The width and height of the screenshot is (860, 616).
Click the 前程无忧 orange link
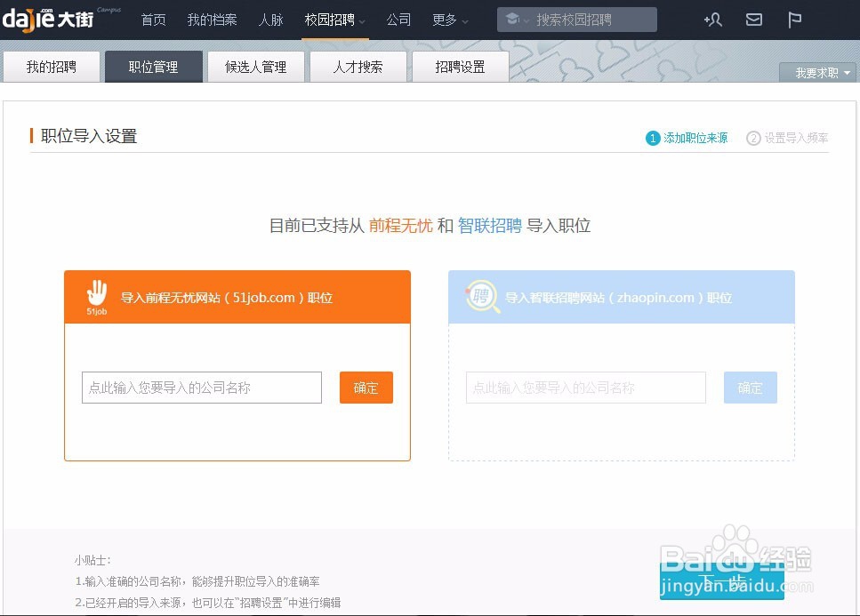click(x=400, y=225)
